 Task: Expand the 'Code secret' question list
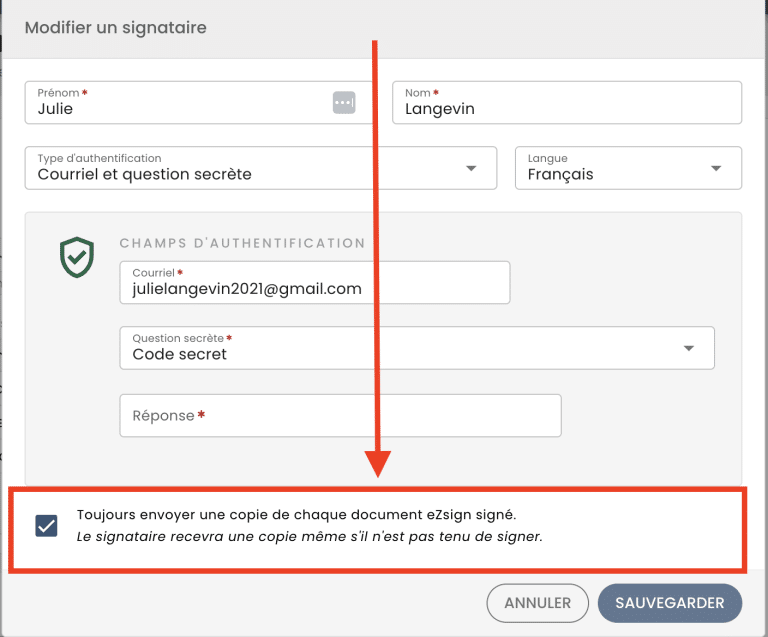tap(417, 348)
